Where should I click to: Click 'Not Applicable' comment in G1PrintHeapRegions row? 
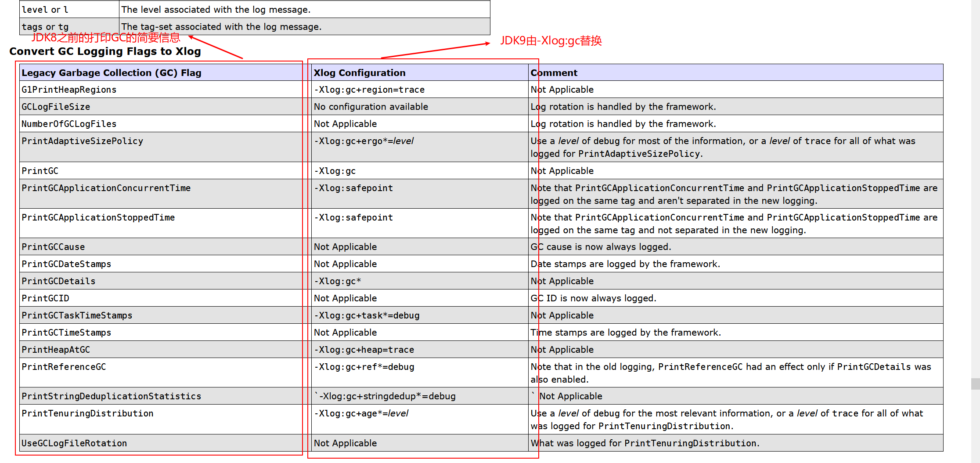pos(562,90)
